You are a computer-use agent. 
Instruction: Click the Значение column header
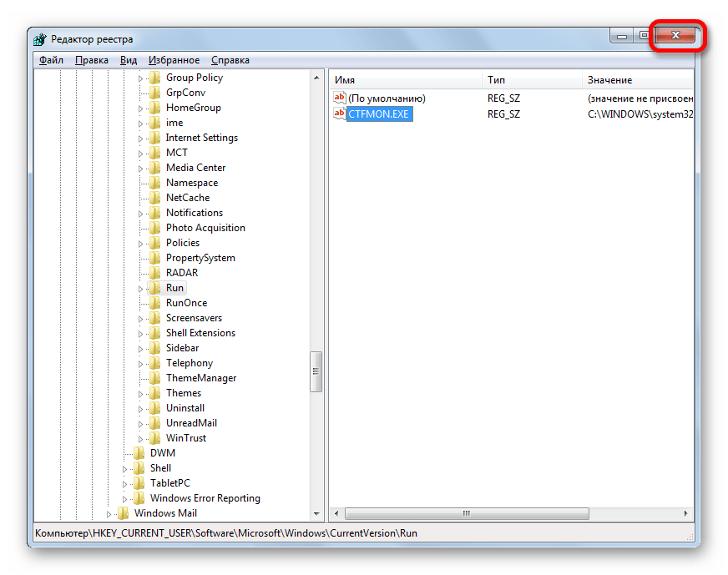(x=638, y=80)
